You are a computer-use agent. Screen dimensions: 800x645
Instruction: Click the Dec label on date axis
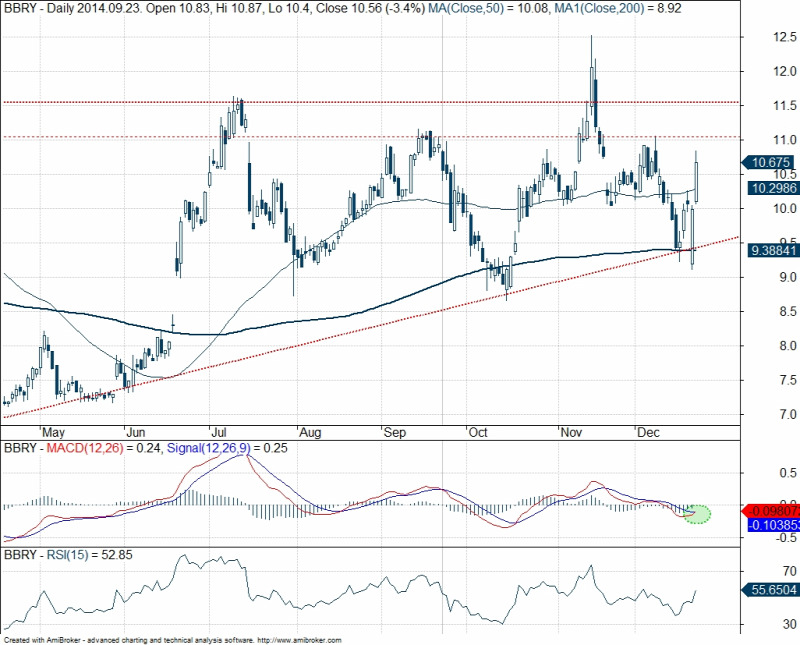pos(648,433)
